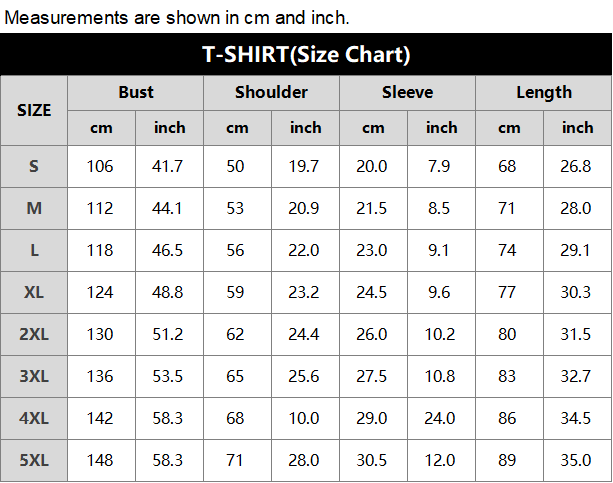The height and width of the screenshot is (483, 613).
Task: Click the 51.2 bust inch cell
Action: click(169, 334)
